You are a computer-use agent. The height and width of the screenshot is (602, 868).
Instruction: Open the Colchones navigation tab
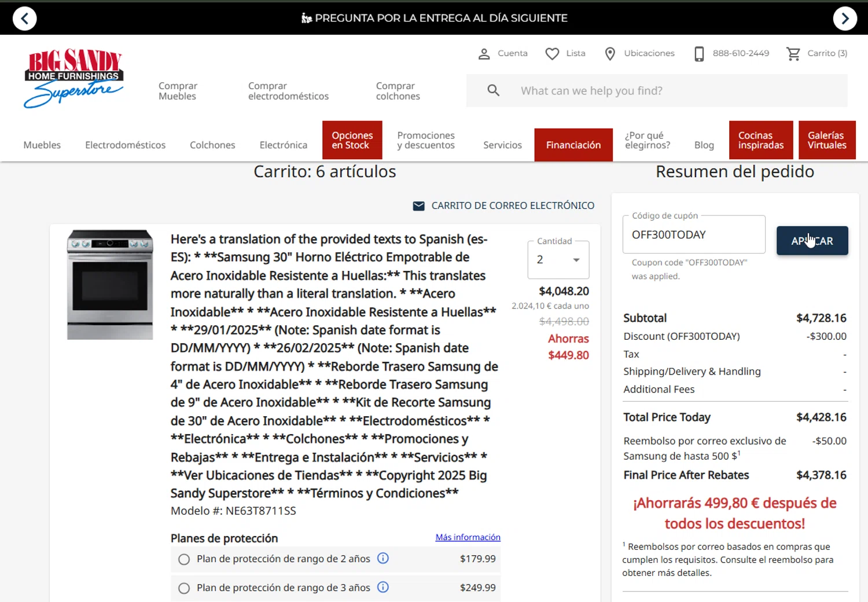(x=212, y=145)
